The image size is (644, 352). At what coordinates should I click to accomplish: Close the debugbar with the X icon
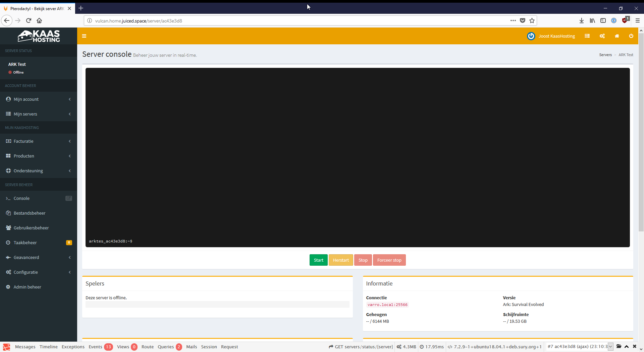point(634,346)
